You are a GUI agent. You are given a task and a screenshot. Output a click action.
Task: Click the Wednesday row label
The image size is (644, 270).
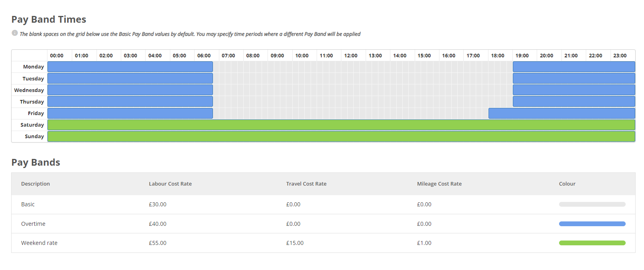click(29, 90)
